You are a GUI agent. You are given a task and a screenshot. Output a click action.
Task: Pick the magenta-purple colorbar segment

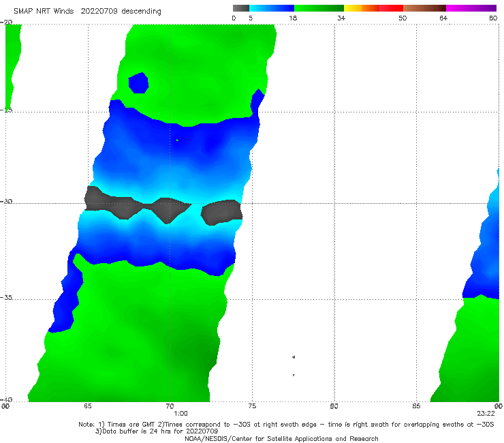tap(471, 8)
